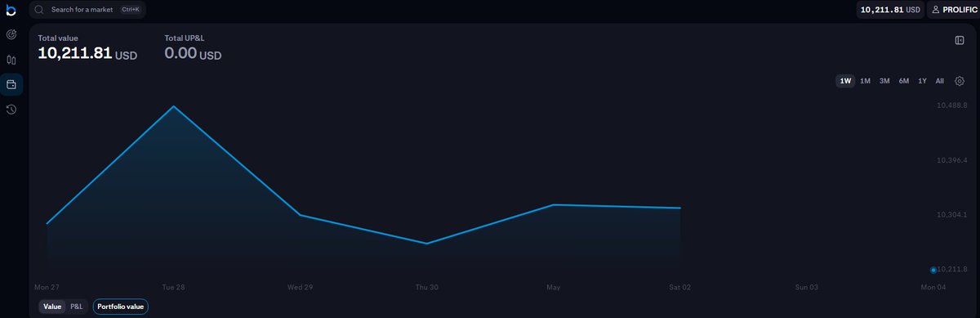Click the Tue 28 date label
The image size is (980, 318).
pyautogui.click(x=173, y=287)
